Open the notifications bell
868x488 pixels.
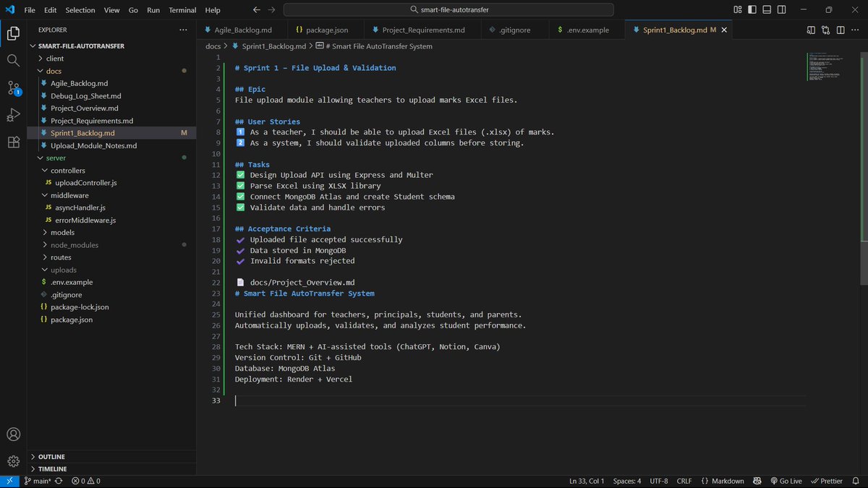tap(856, 481)
